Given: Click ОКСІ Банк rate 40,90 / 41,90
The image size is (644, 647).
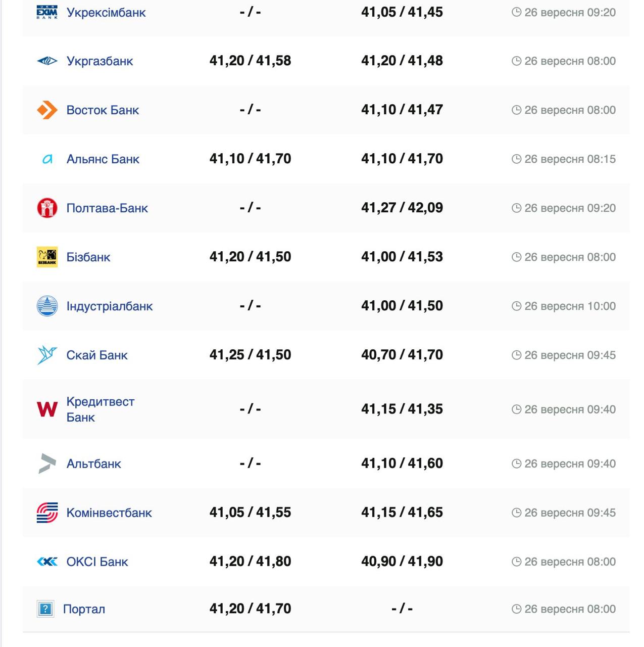Looking at the screenshot, I should click(402, 562).
